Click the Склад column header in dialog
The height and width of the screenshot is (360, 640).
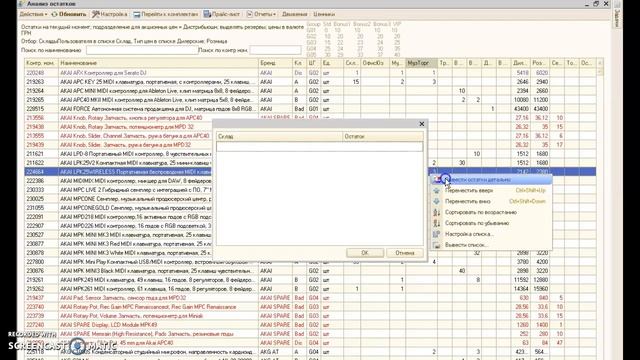279,137
